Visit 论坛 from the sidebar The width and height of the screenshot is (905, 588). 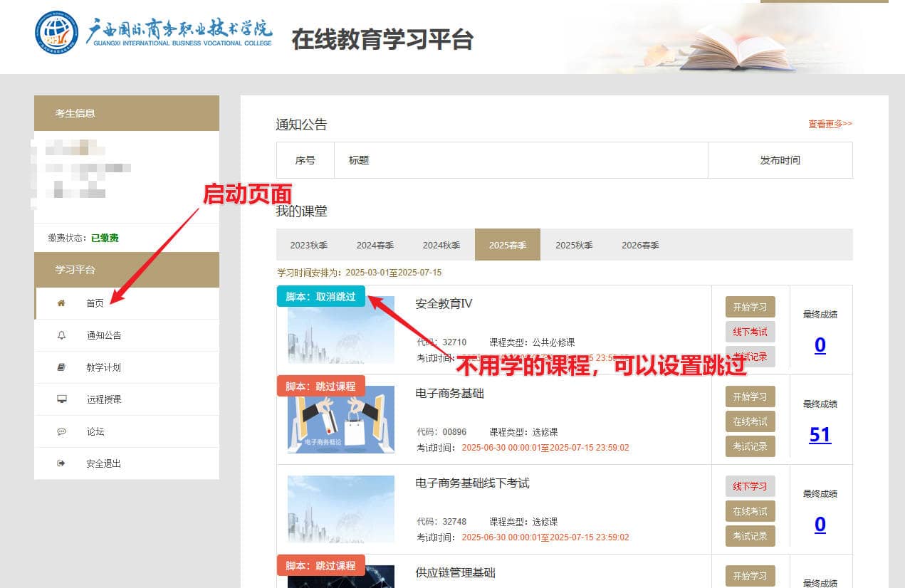(x=127, y=431)
